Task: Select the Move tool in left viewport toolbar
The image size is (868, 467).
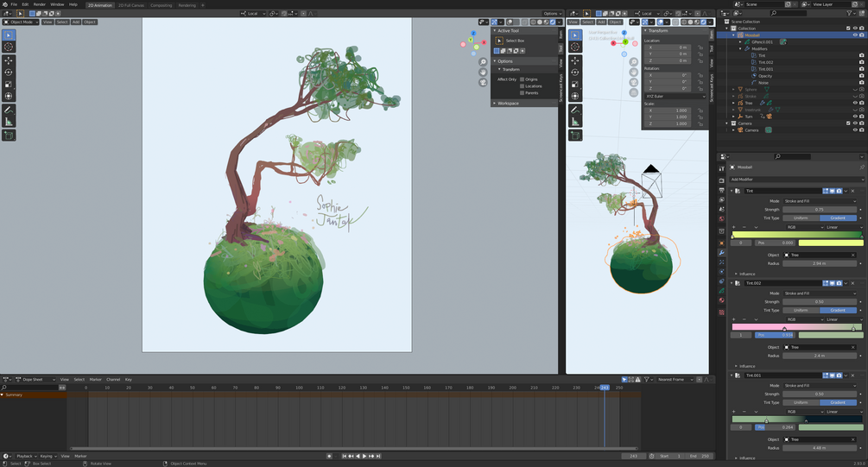Action: pyautogui.click(x=9, y=60)
